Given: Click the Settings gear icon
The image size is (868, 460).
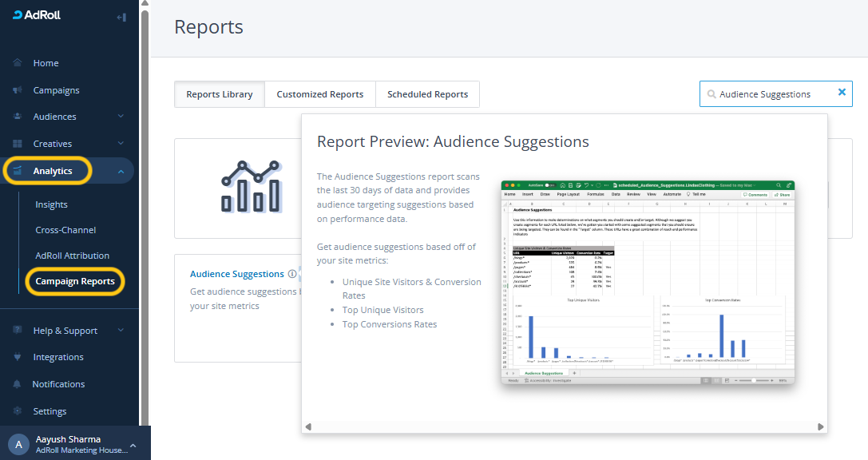Looking at the screenshot, I should tap(18, 411).
